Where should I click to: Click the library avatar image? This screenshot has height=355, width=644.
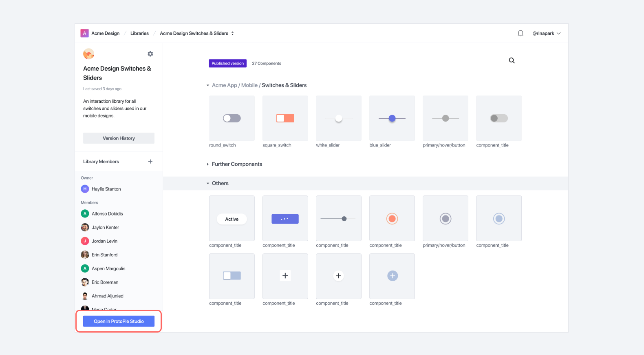(x=88, y=54)
